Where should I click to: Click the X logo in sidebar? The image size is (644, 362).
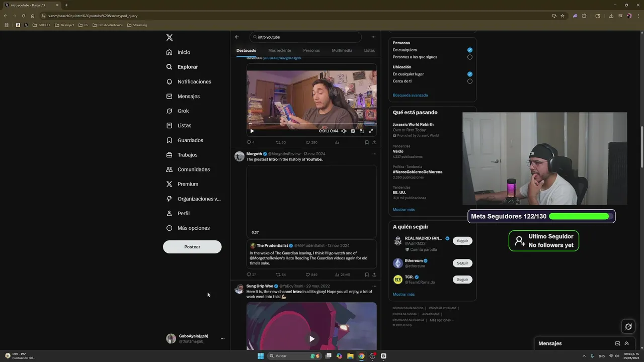click(170, 38)
